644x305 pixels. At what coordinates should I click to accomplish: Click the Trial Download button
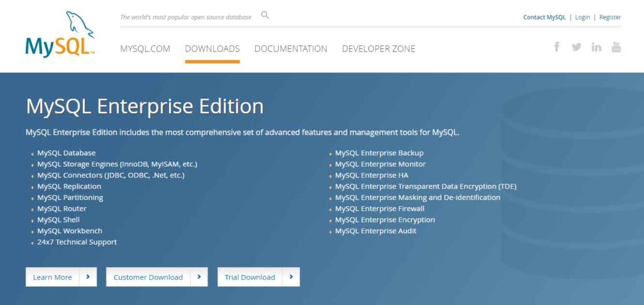click(258, 277)
